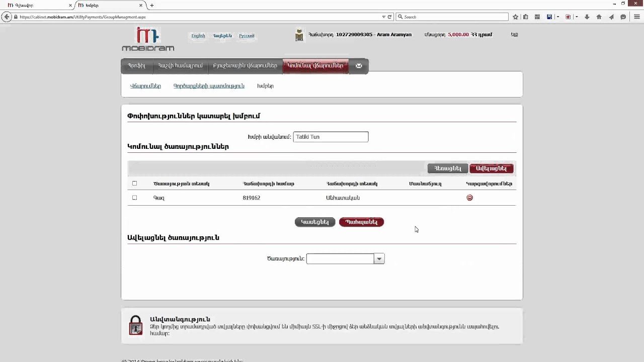Tick the checkbox for the 819162 gas row
Image resolution: width=644 pixels, height=362 pixels.
click(x=134, y=198)
